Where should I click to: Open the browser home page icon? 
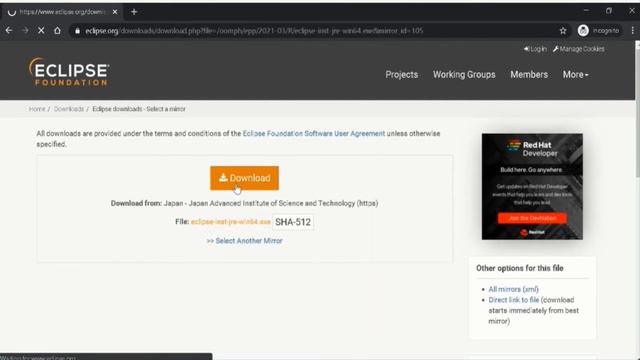point(57,31)
